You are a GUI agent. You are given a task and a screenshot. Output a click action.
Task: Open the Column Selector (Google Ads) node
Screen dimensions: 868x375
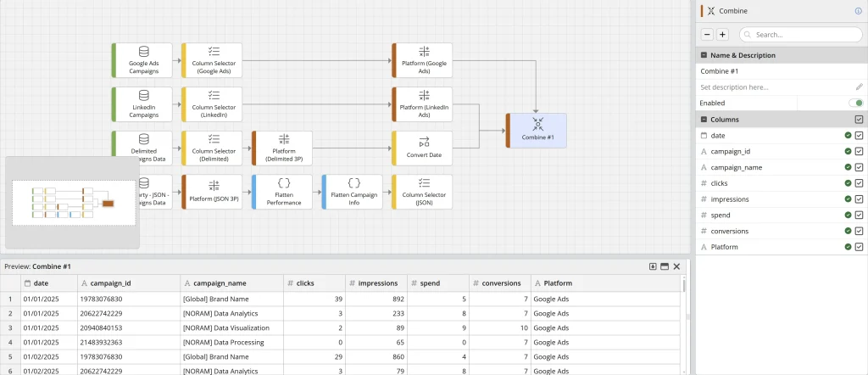click(212, 60)
